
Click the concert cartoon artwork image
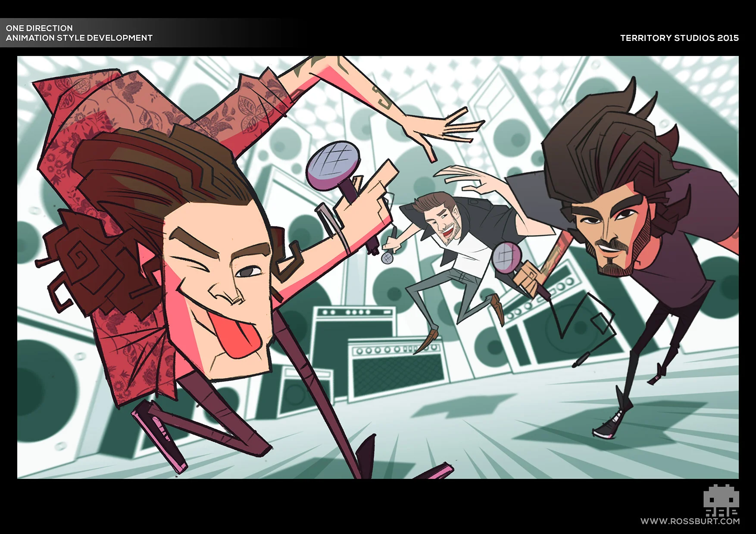(378, 267)
